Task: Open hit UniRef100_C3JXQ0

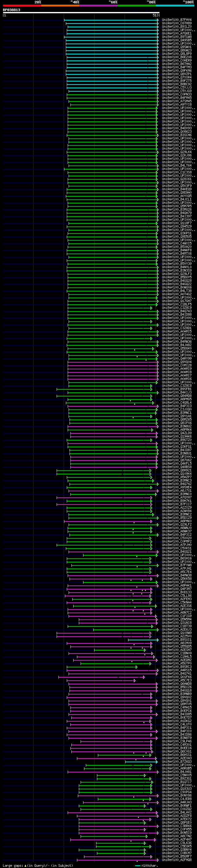Action: coord(177,410)
